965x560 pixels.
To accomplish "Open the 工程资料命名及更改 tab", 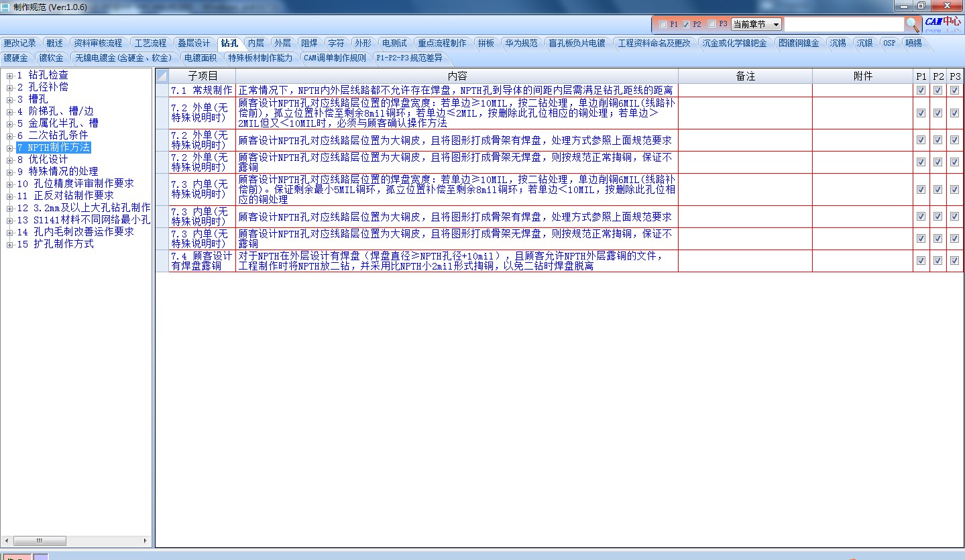I will (653, 43).
